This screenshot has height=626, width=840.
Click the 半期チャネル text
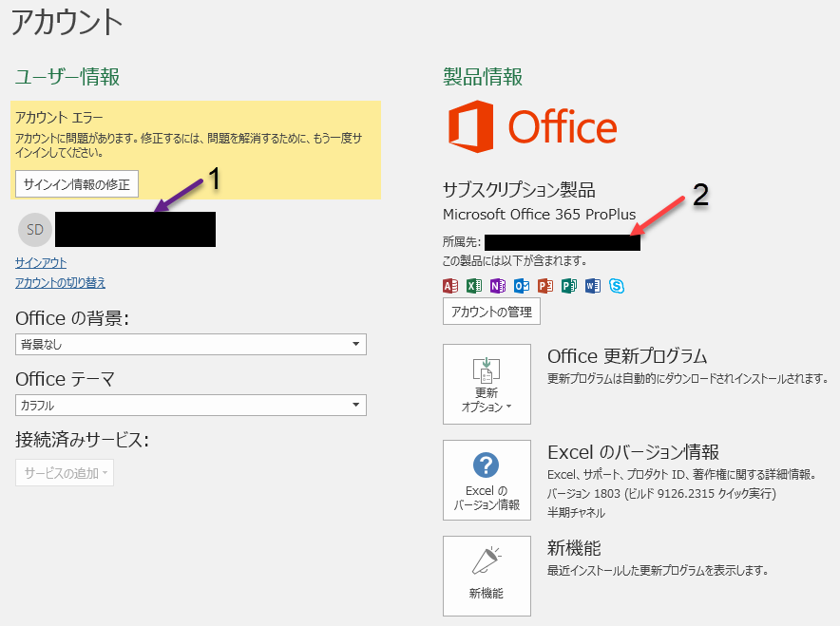(x=577, y=512)
